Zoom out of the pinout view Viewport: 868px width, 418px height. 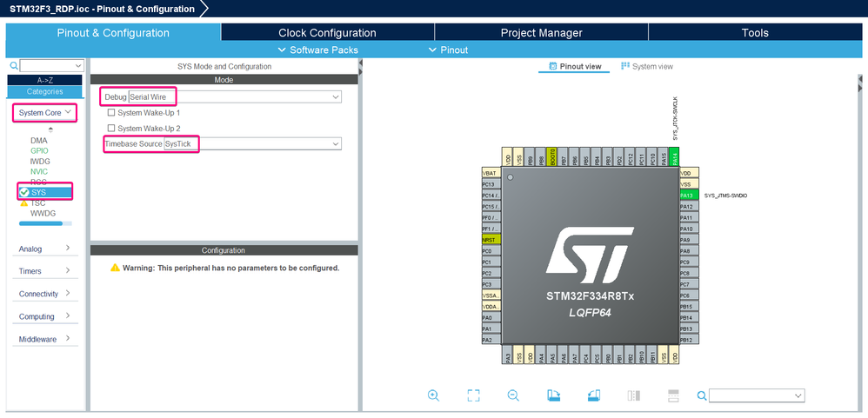click(x=513, y=395)
